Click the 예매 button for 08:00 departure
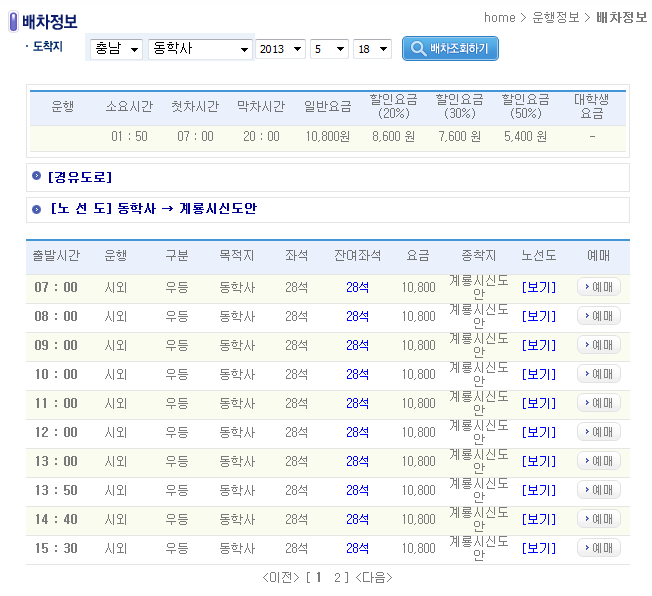The height and width of the screenshot is (596, 652). pyautogui.click(x=598, y=316)
